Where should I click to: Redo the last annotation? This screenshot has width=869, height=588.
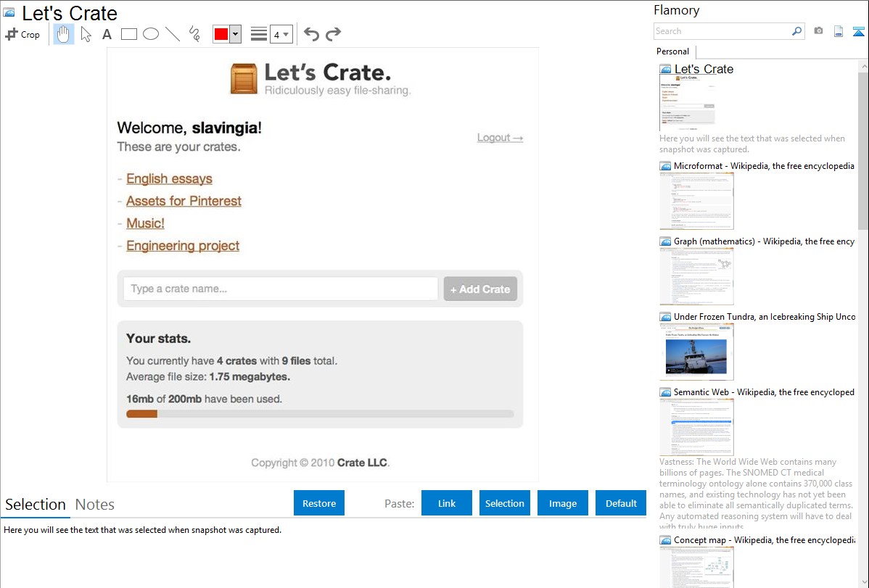click(333, 34)
